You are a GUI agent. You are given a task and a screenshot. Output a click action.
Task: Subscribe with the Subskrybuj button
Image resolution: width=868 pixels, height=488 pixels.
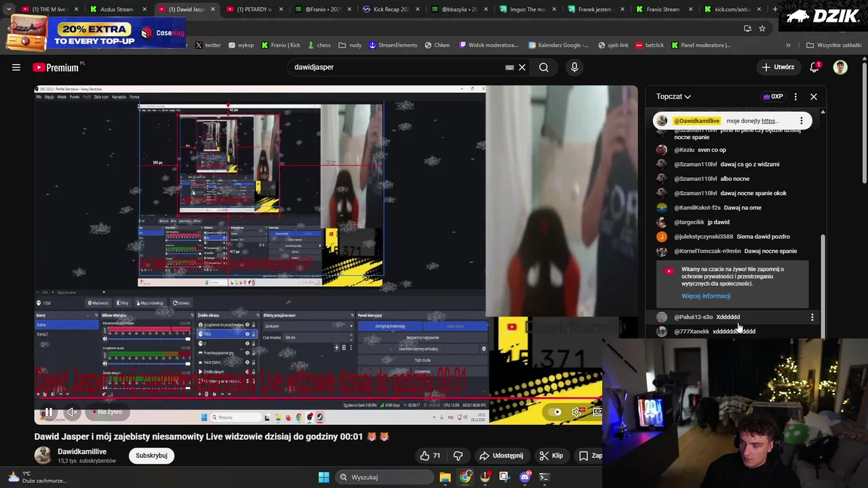point(151,455)
